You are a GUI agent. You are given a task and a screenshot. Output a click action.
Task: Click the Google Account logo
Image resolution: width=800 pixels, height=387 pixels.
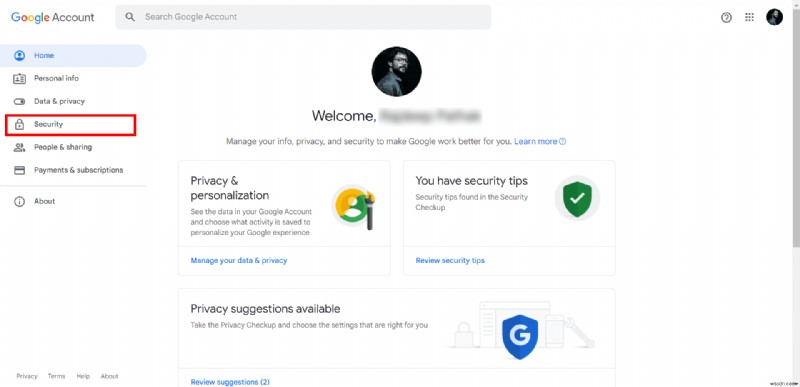(x=53, y=17)
